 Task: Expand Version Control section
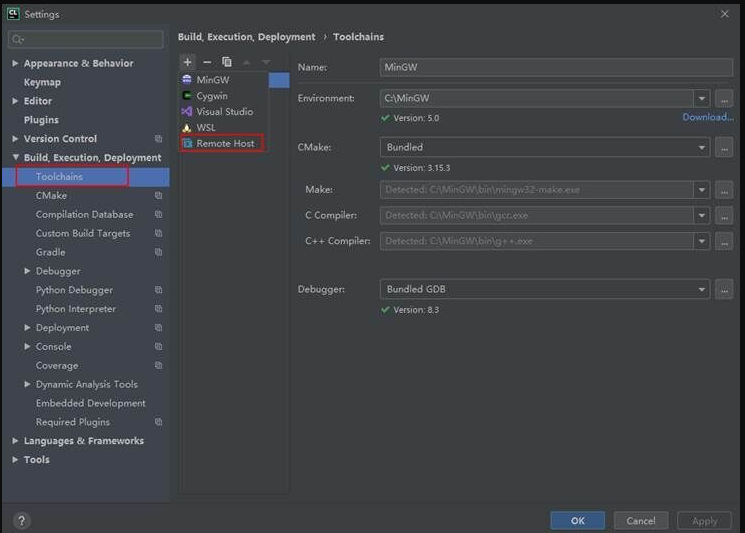pos(15,139)
